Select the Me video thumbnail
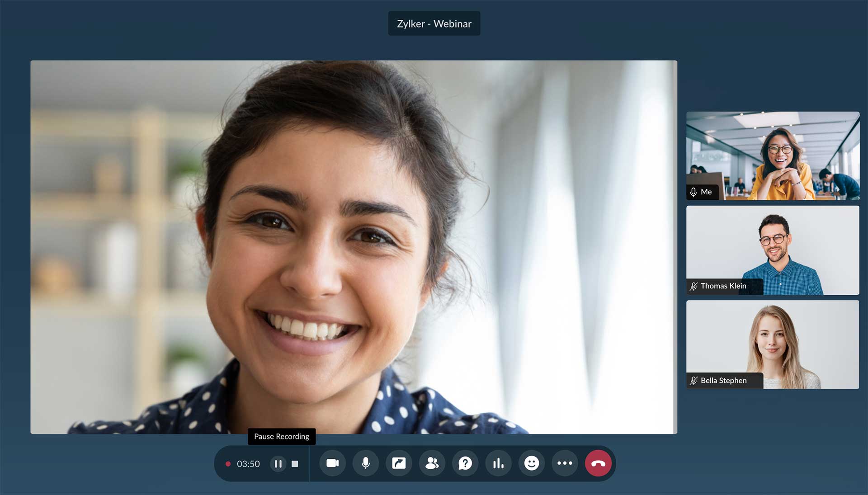Image resolution: width=868 pixels, height=495 pixels. pos(772,155)
